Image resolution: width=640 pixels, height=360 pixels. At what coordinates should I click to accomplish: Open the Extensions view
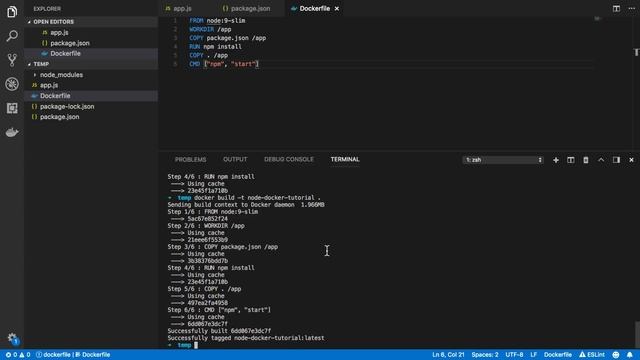(12, 108)
